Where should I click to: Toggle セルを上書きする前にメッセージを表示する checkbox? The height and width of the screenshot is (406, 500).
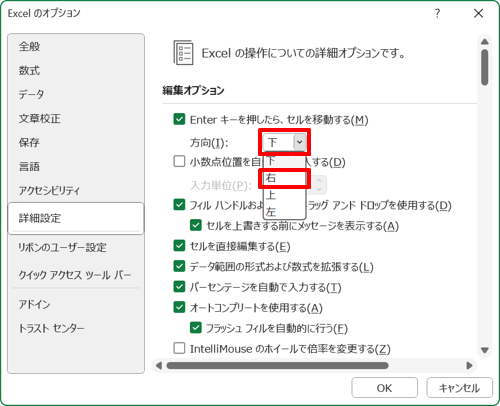(196, 225)
